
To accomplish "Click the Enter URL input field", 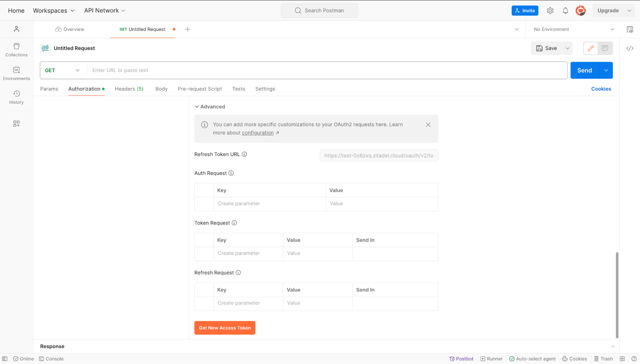I will click(327, 70).
